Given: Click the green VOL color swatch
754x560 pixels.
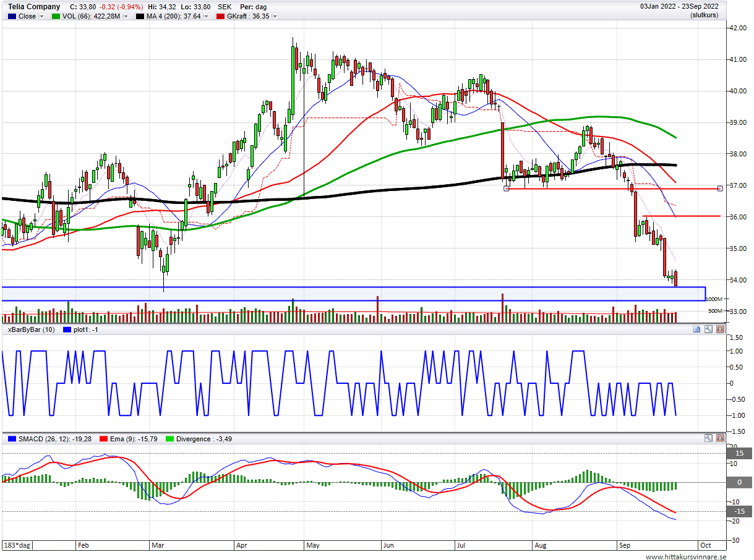Looking at the screenshot, I should click(x=56, y=17).
